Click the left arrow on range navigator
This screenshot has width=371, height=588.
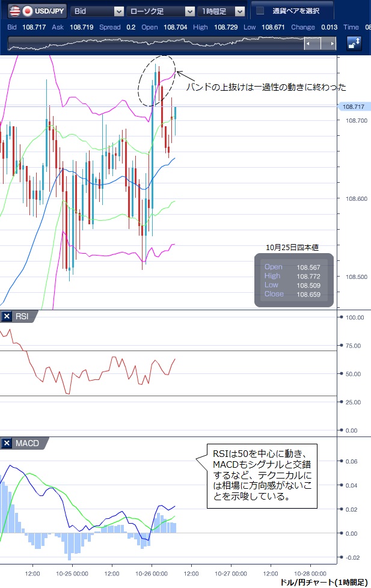(x=309, y=44)
